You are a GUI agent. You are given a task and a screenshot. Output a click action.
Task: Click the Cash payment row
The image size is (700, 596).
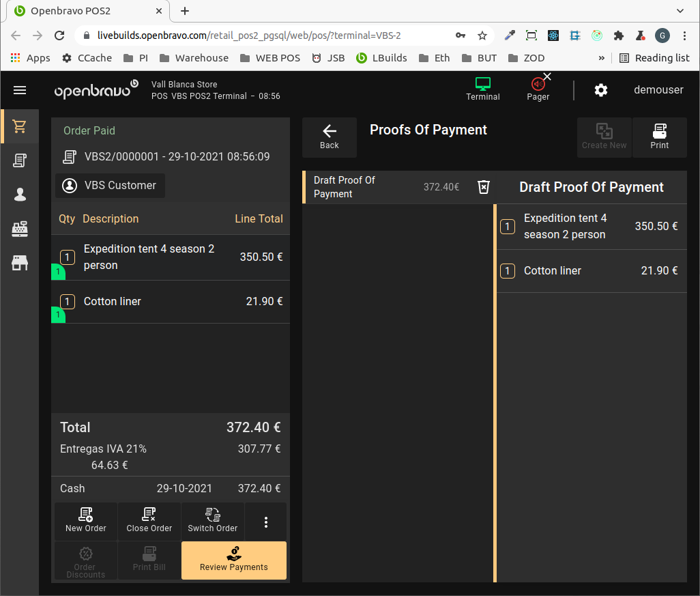tap(171, 488)
